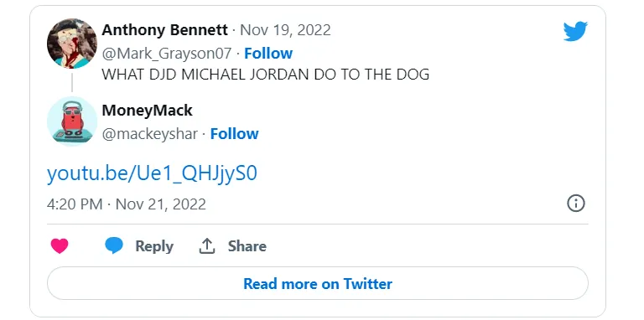Follow the @mackeyshar account
Image resolution: width=644 pixels, height=320 pixels.
point(234,134)
